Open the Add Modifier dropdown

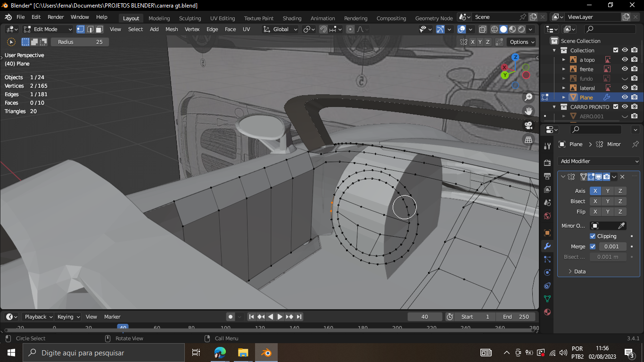click(599, 161)
